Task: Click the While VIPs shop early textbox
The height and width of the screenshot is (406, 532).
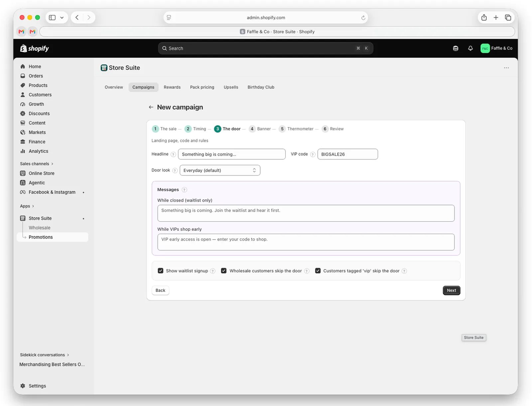Action: tap(306, 242)
